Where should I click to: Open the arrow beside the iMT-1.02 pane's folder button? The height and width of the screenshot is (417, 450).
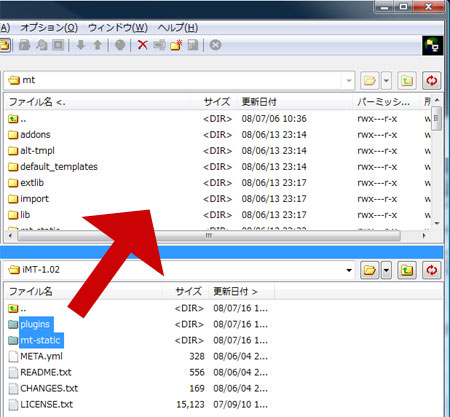(386, 270)
